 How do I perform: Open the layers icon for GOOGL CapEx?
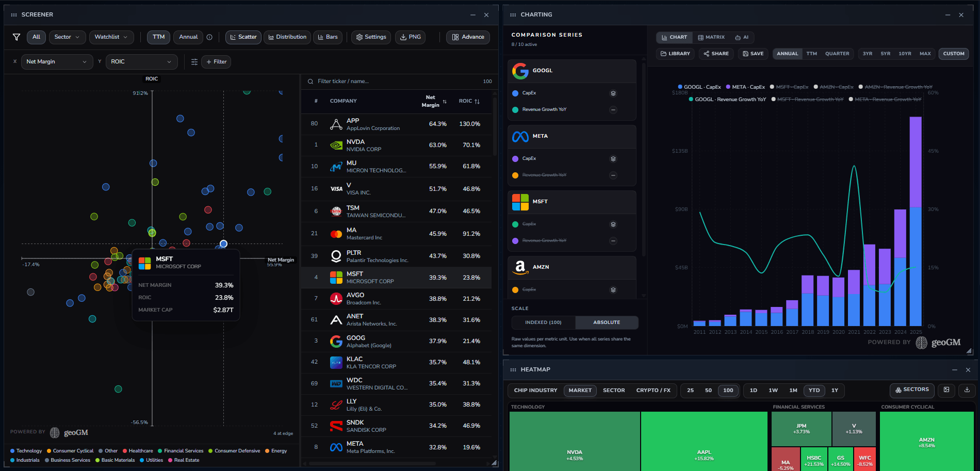[x=613, y=93]
